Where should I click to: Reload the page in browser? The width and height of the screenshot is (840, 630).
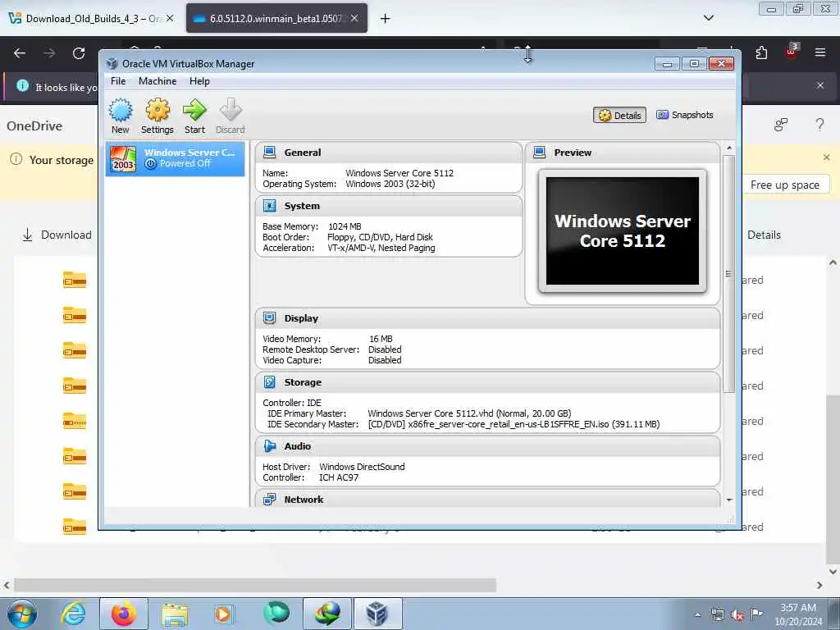point(79,53)
